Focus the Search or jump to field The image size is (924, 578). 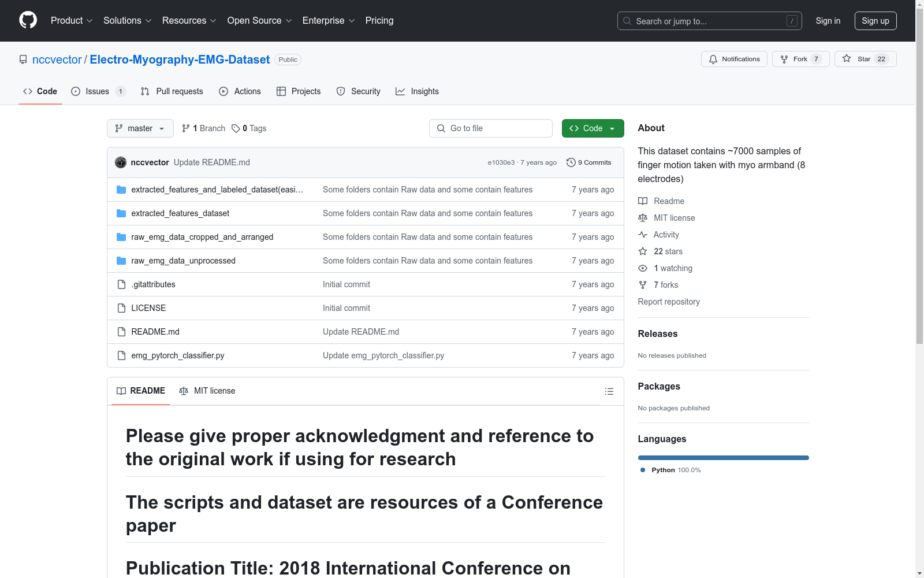[x=710, y=21]
